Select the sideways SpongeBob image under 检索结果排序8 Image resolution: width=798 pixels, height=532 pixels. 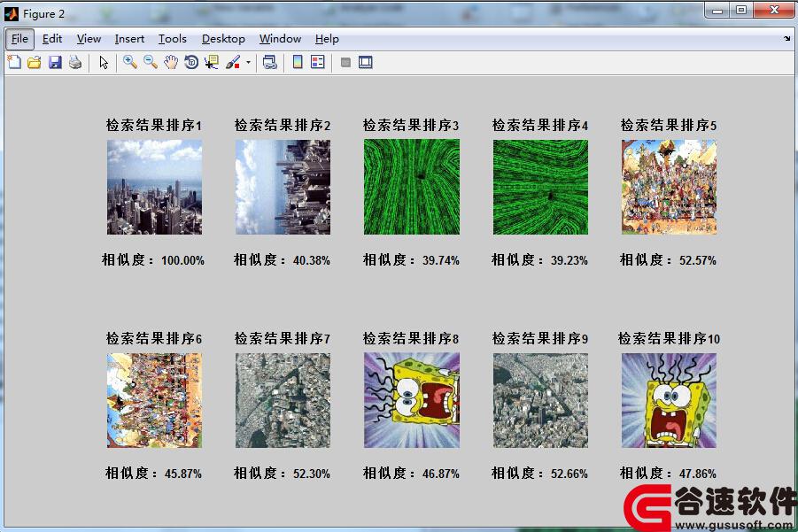tap(412, 401)
